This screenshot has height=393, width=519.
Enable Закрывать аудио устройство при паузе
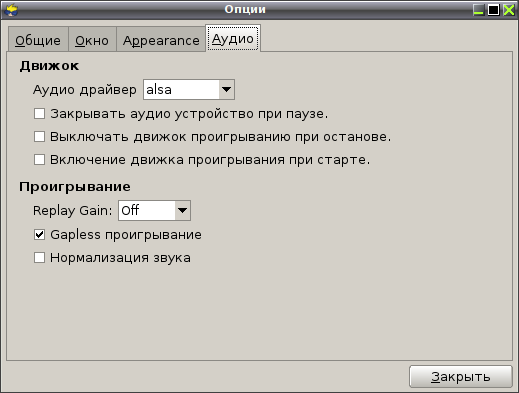click(39, 114)
